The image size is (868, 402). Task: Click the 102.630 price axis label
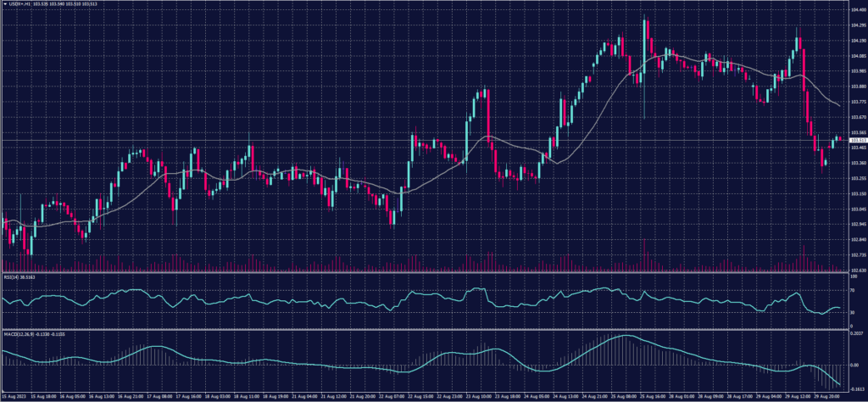pyautogui.click(x=856, y=270)
